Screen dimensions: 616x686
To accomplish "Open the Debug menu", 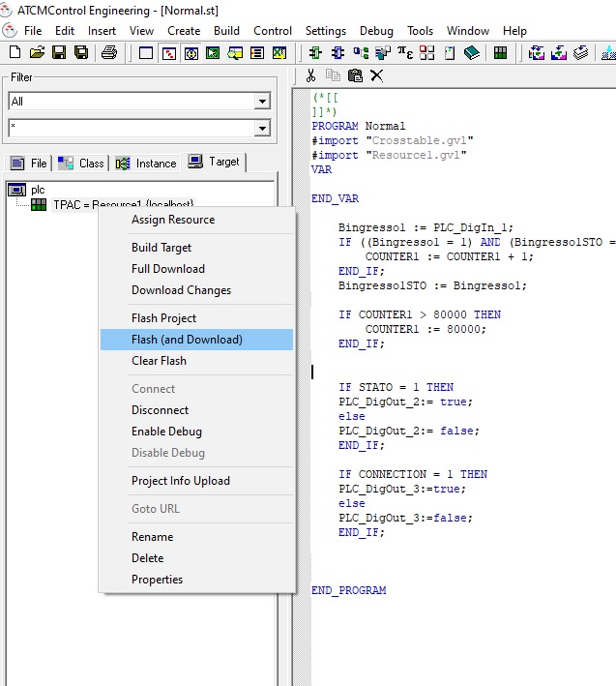I will tap(376, 31).
